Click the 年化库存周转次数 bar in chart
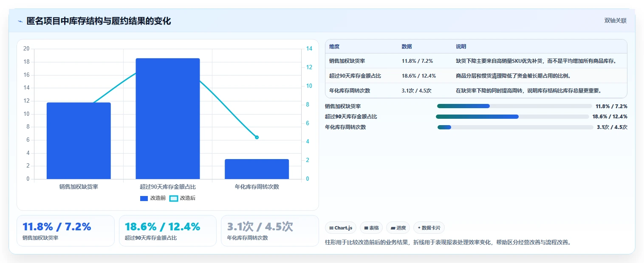 coord(257,169)
